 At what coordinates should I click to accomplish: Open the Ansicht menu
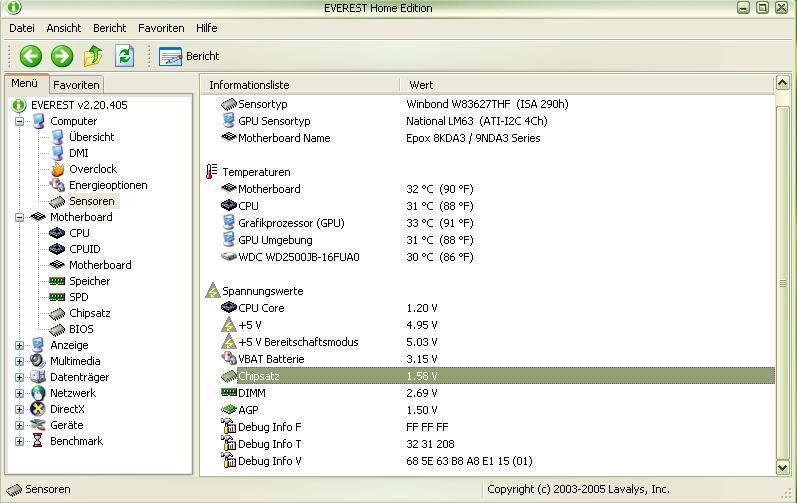pos(64,28)
